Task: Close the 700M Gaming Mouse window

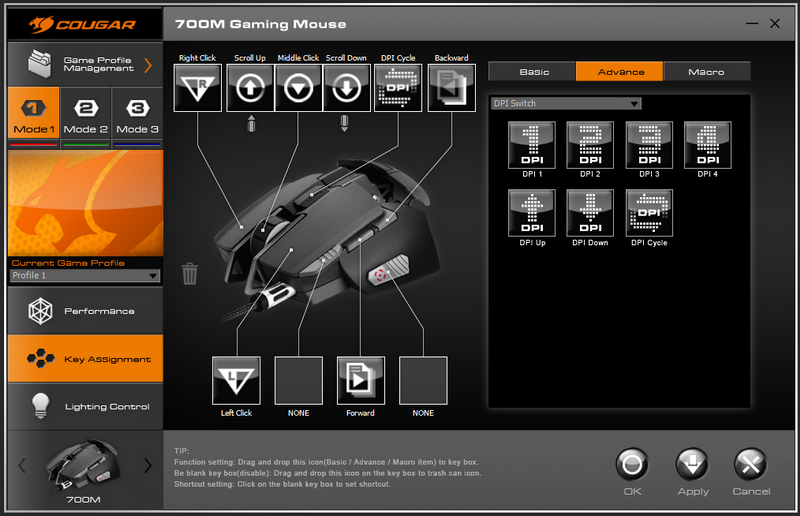Action: 775,23
